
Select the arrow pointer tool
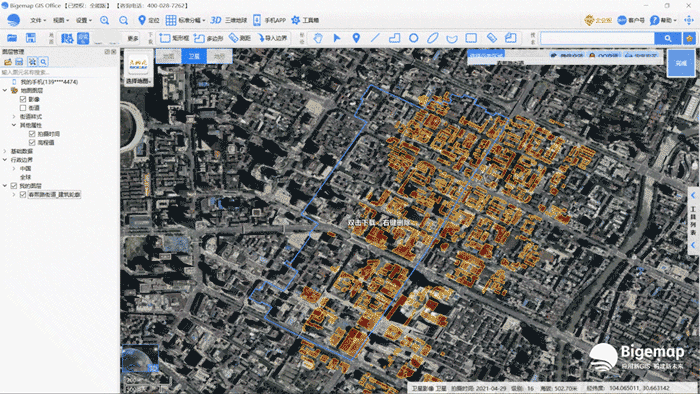pos(337,38)
